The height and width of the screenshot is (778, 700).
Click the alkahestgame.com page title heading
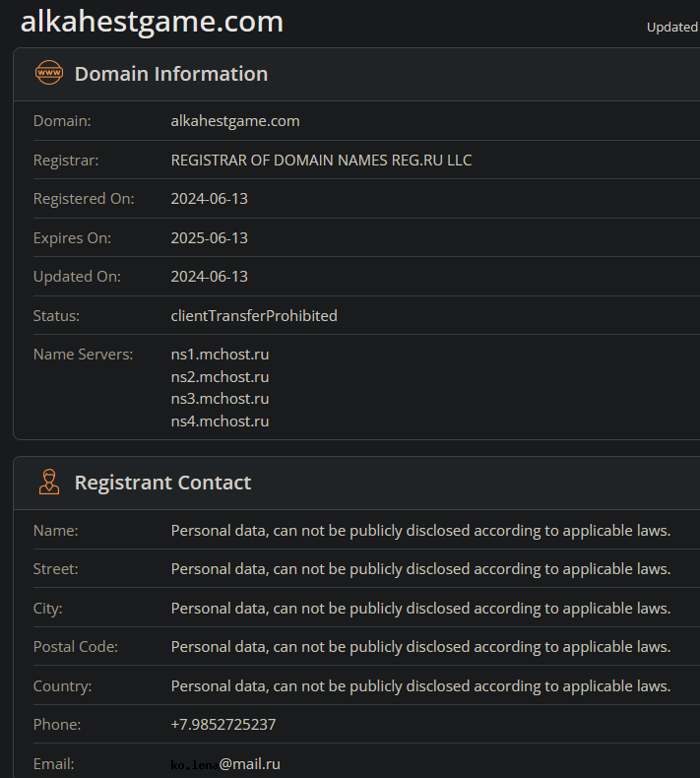(x=152, y=22)
